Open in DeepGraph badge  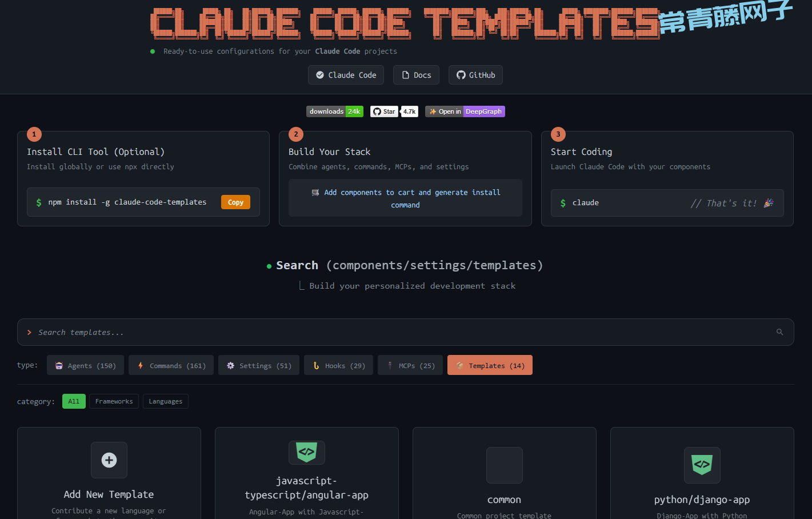coord(465,111)
